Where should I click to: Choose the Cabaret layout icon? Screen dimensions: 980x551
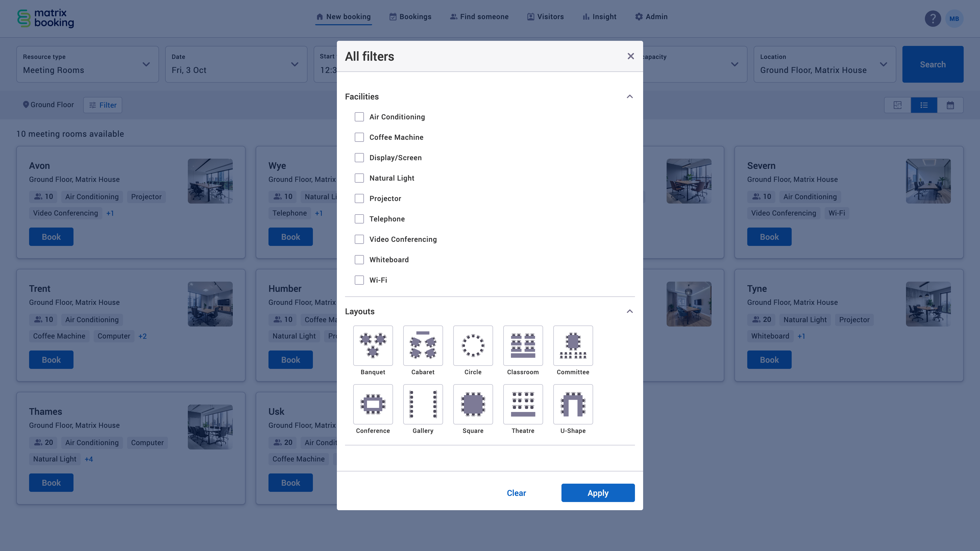coord(423,345)
